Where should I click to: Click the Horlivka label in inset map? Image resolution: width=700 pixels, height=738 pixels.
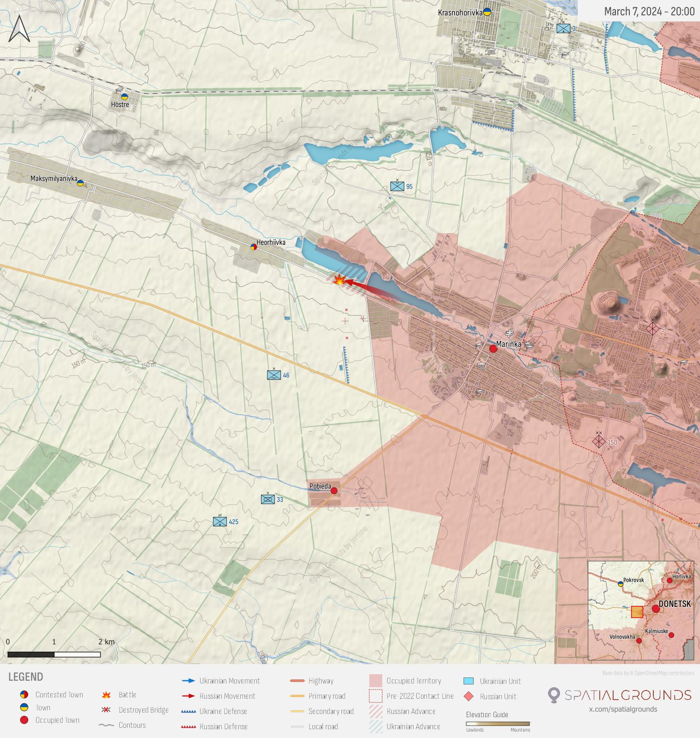point(682,576)
